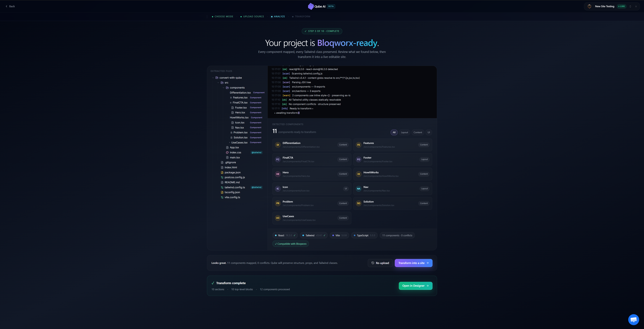Filter components by Layout
Viewport: 644px width, 329px height.
[x=404, y=133]
